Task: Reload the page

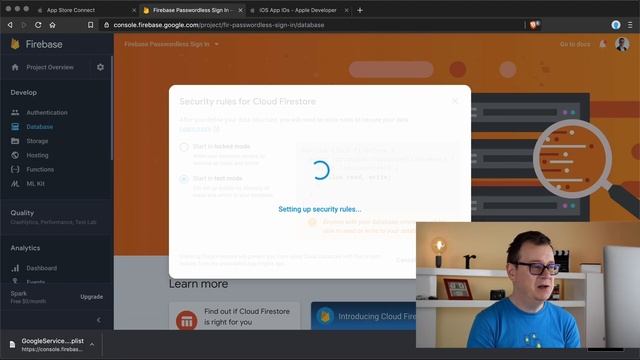Action: 38,25
